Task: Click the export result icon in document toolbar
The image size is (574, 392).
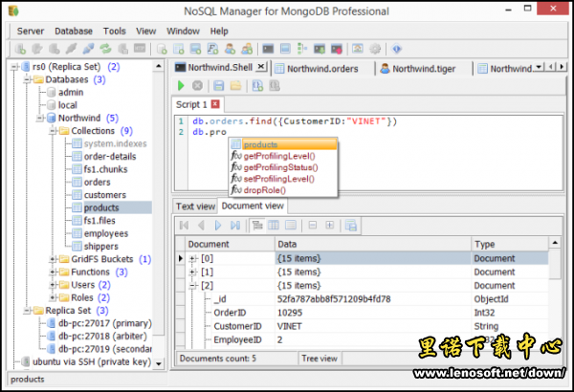Action: [351, 226]
